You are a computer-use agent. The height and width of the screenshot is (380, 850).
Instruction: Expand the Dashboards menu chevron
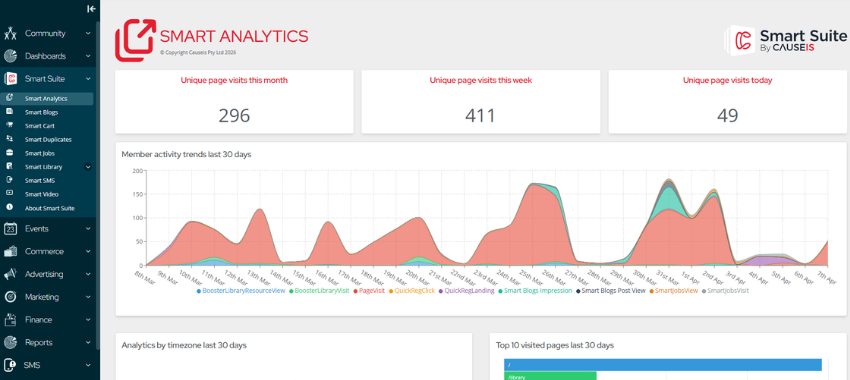pyautogui.click(x=88, y=56)
